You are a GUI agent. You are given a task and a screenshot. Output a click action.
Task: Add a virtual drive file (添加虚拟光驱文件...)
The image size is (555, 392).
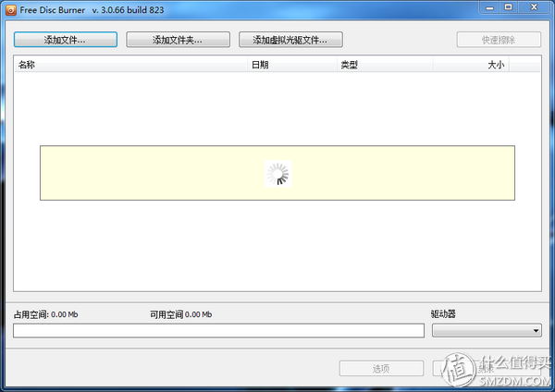pyautogui.click(x=290, y=40)
